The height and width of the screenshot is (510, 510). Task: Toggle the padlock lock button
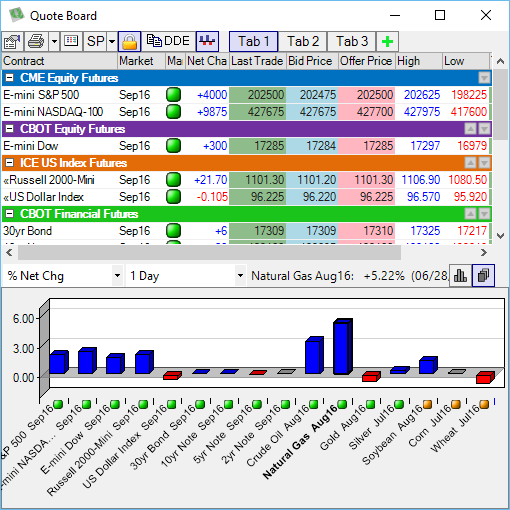click(x=130, y=42)
